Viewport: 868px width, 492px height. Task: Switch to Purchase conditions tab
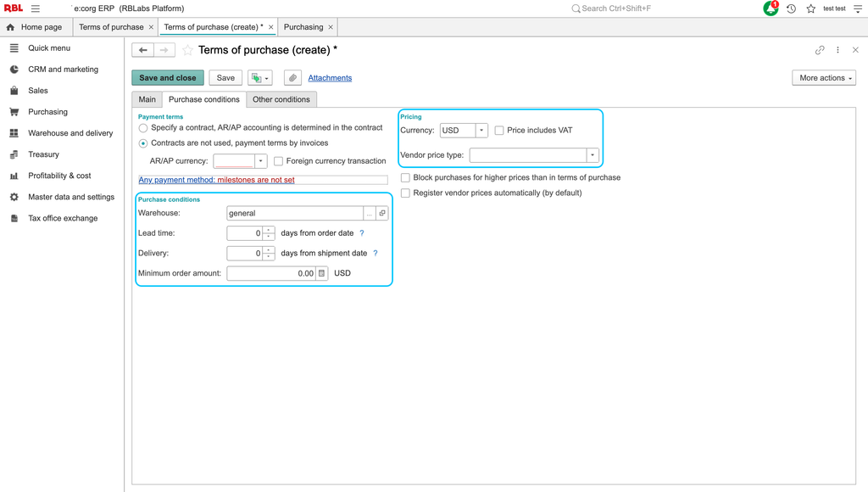tap(204, 99)
